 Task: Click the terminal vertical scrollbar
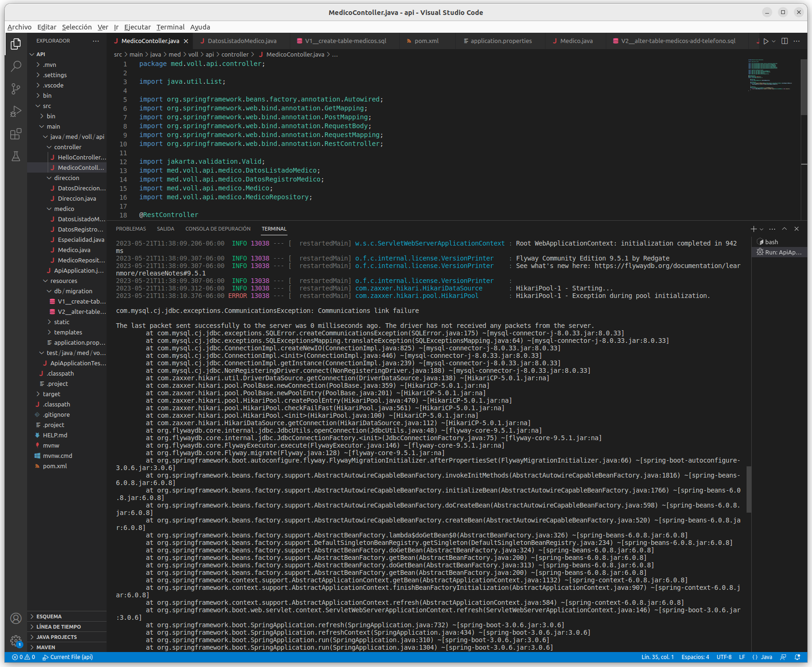748,489
